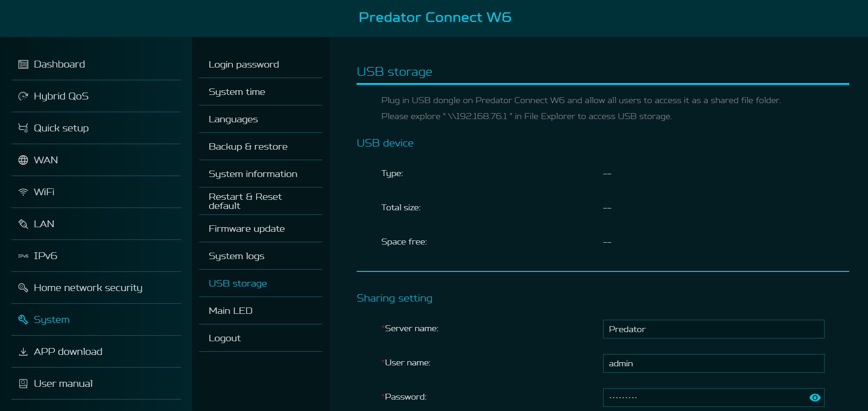Screen dimensions: 868x411
Task: Open the Login password submenu
Action: (x=244, y=64)
